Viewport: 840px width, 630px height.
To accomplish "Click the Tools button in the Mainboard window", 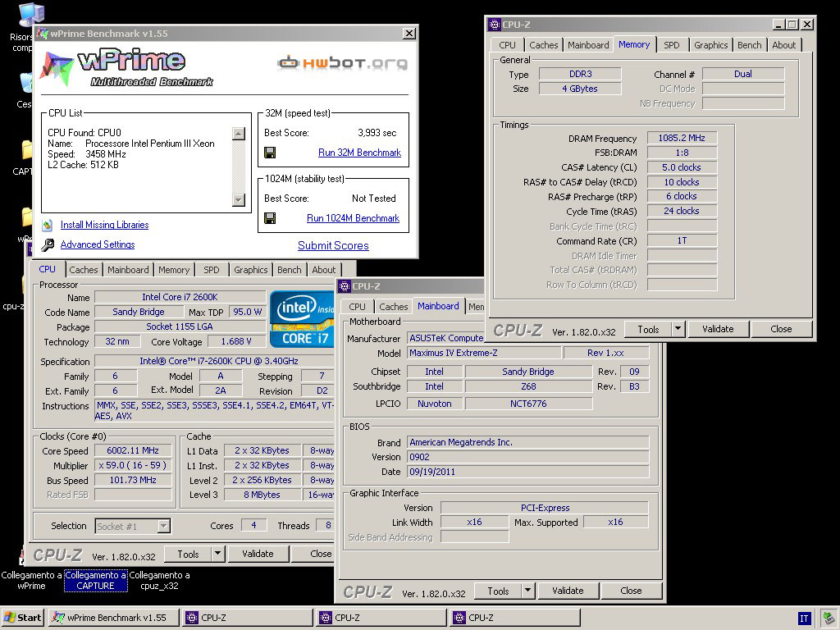I will pos(498,591).
